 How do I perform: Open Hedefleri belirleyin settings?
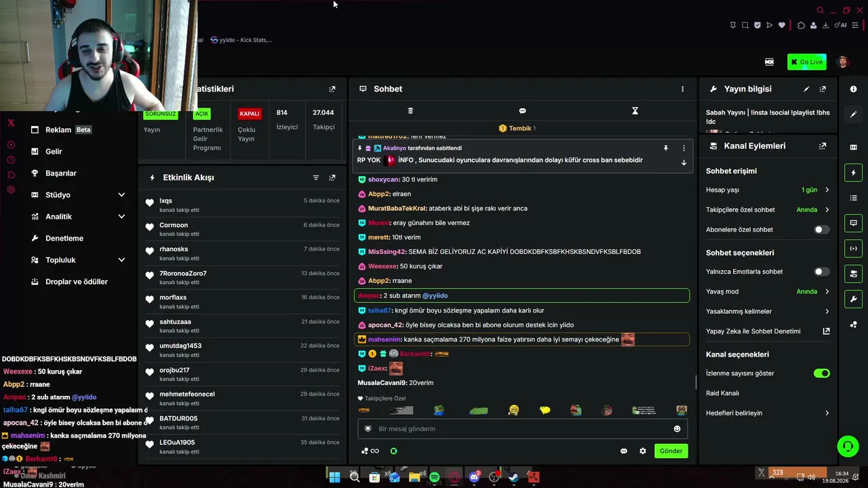coord(768,413)
